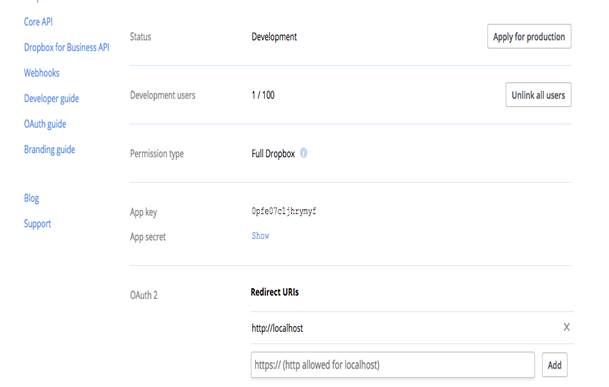Viewport: 609px width, 387px height.
Task: Select the App key value text
Action: (284, 211)
